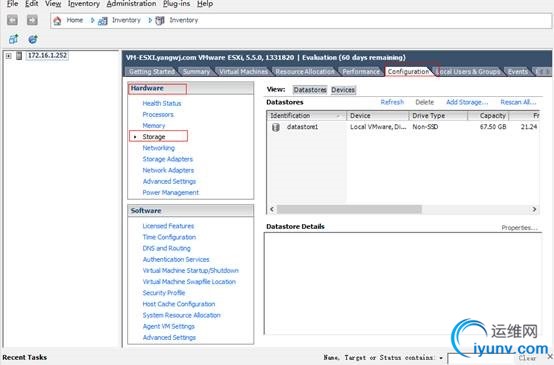554x365 pixels.
Task: Click the new resource pool toolbar icon
Action: [x=33, y=39]
